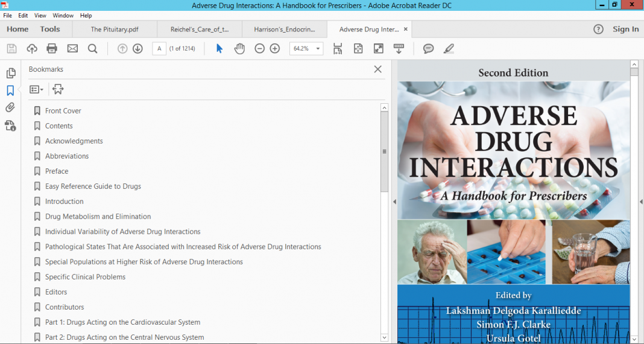Image resolution: width=644 pixels, height=344 pixels.
Task: Click the Zoom in plus icon
Action: tap(275, 48)
